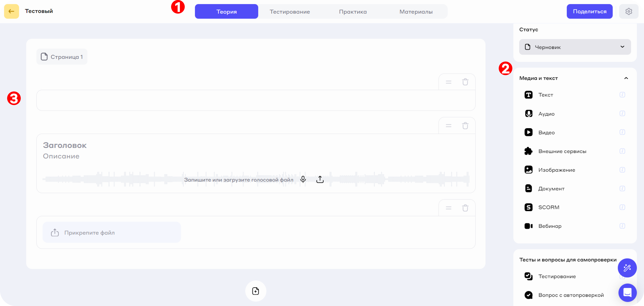Click upload icon in audio block
This screenshot has height=306, width=644.
pos(320,179)
